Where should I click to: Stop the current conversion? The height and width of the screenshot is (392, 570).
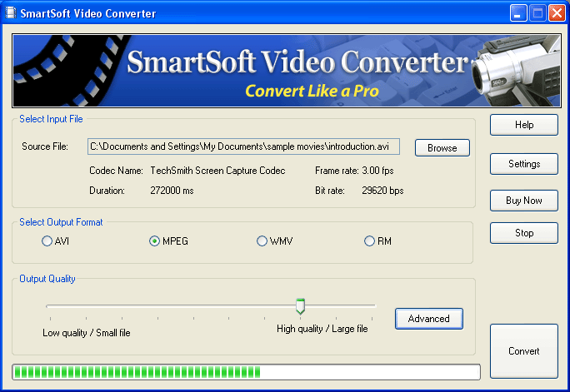524,233
